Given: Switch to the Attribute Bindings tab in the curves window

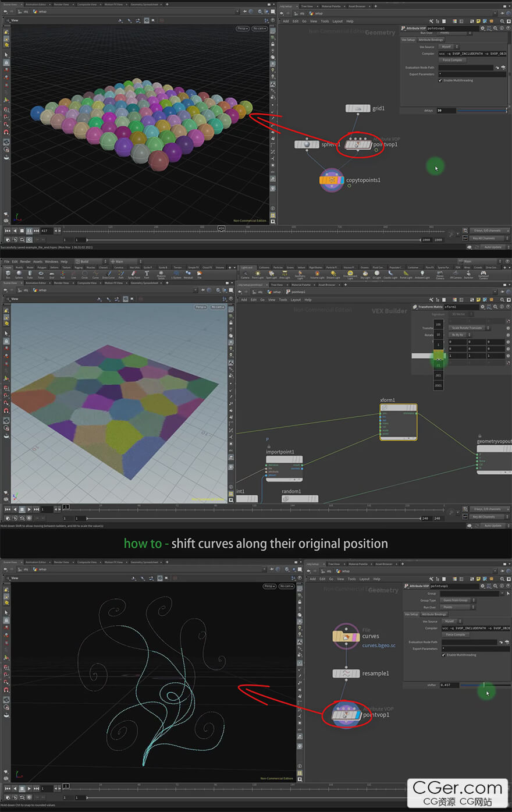Looking at the screenshot, I should 434,614.
